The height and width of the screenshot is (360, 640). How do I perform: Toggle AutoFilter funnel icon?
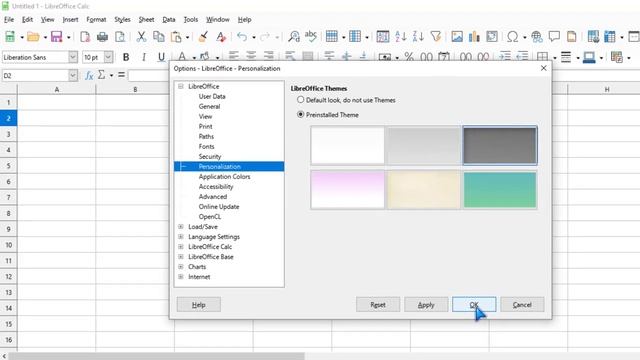coord(436,37)
